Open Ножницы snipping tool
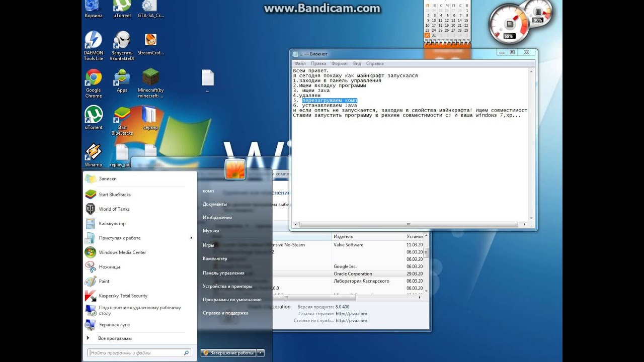 [x=140, y=267]
